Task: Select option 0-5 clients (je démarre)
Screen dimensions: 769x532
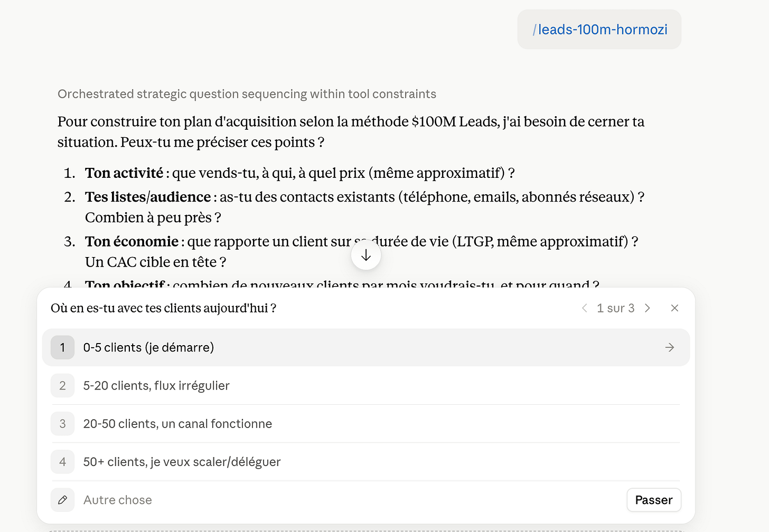Action: pos(366,347)
